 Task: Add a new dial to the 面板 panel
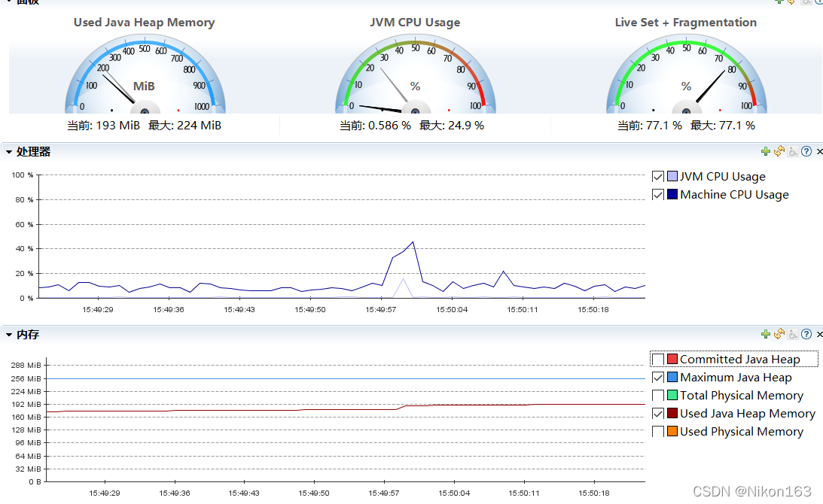[781, 3]
